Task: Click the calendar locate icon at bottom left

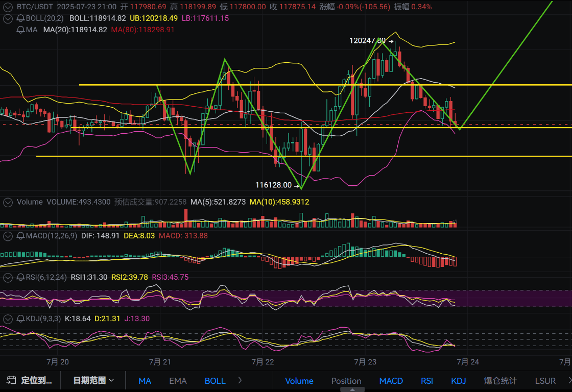Action: [x=11, y=380]
